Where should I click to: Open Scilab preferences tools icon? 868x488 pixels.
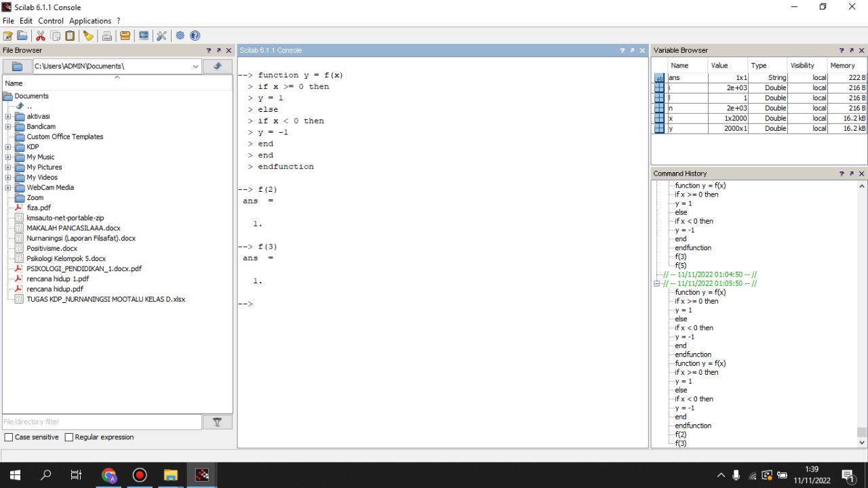[161, 35]
